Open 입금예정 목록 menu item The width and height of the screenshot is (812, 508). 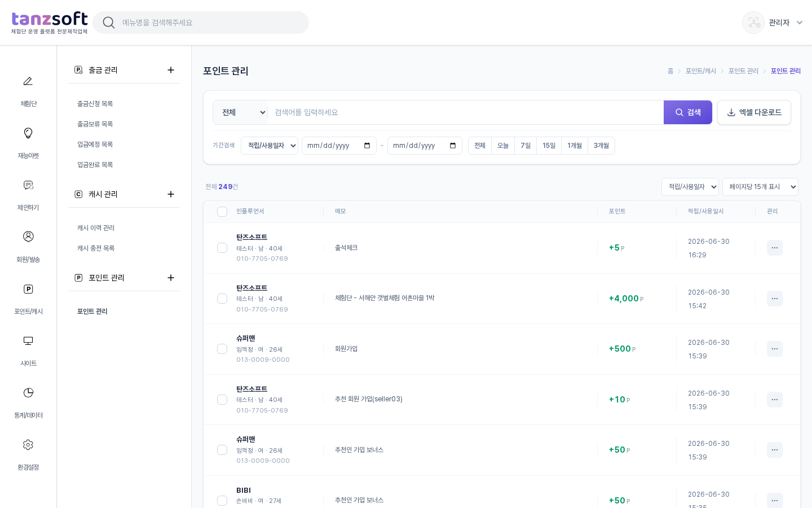tap(95, 144)
